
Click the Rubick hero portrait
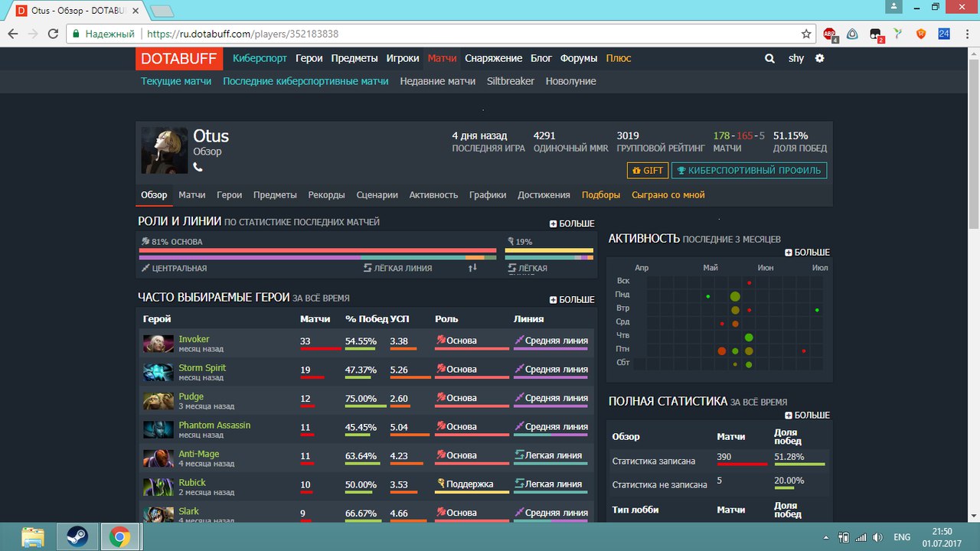pos(158,487)
